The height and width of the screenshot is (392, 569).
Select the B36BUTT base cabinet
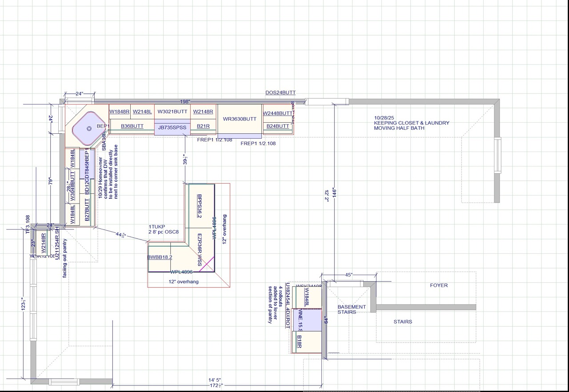click(132, 126)
